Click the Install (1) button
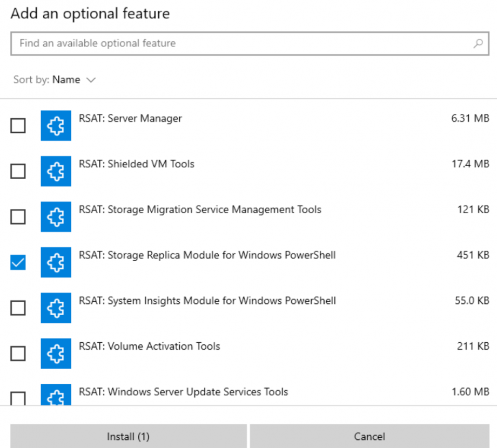 click(127, 436)
